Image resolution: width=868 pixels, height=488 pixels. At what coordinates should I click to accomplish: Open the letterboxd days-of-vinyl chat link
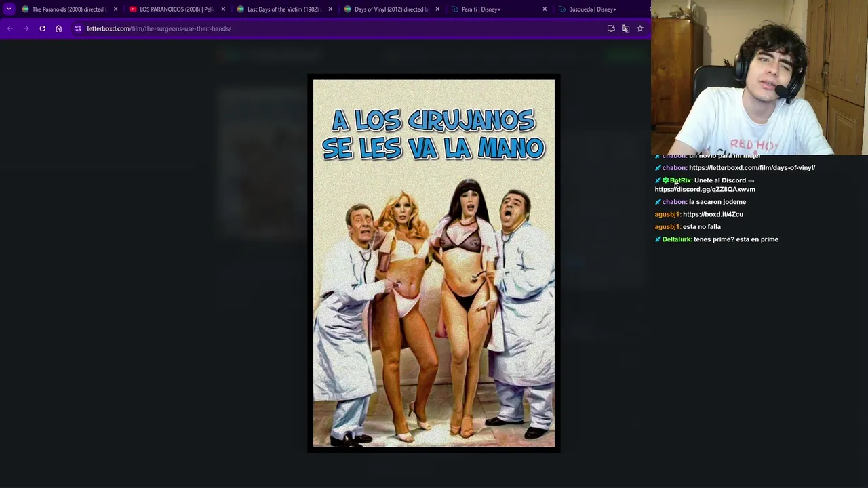pyautogui.click(x=752, y=168)
